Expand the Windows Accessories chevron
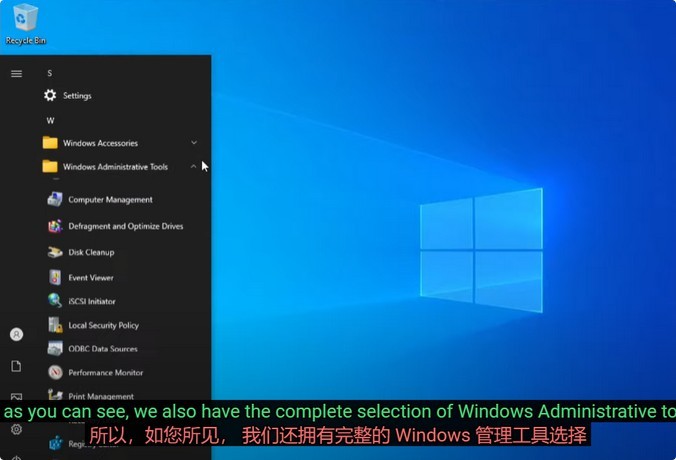This screenshot has height=460, width=676. coord(194,142)
